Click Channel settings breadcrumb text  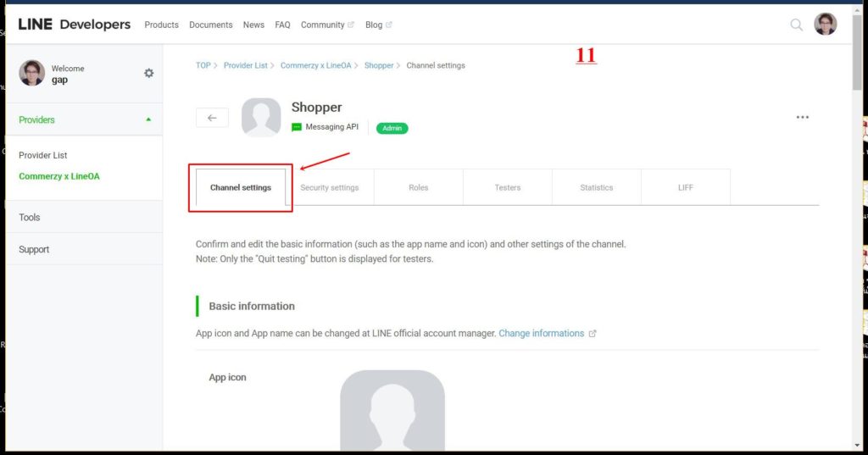436,65
